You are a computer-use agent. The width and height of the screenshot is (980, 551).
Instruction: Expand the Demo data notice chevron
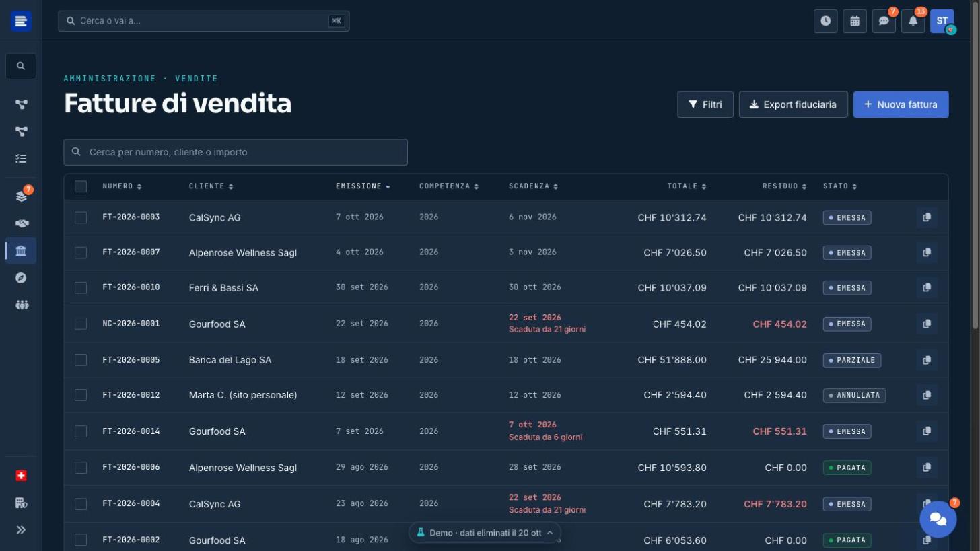point(550,533)
